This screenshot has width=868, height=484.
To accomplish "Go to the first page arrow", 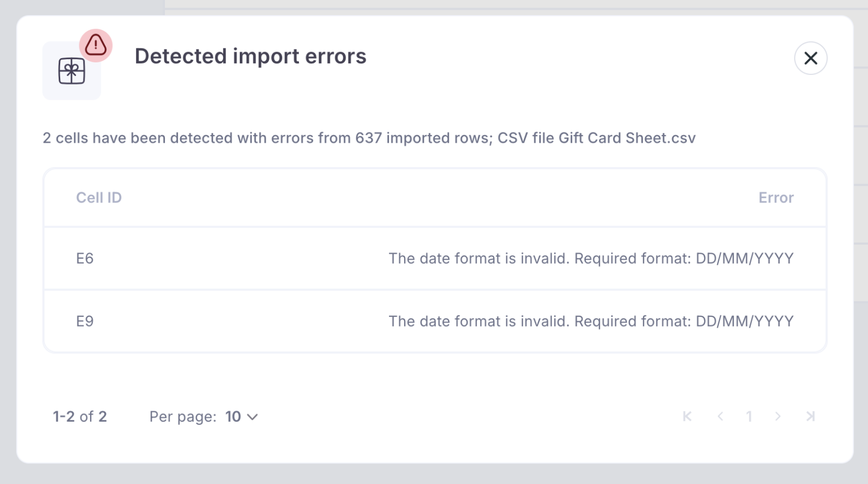I will [x=687, y=416].
